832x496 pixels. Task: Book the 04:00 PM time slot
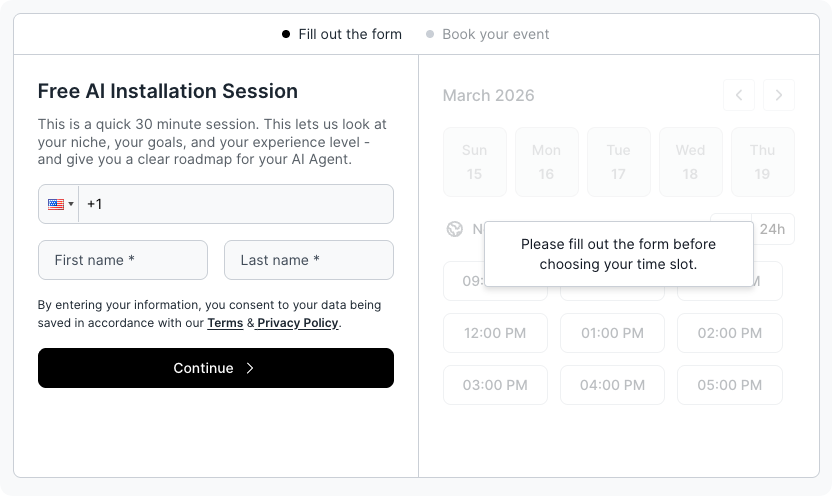click(613, 385)
